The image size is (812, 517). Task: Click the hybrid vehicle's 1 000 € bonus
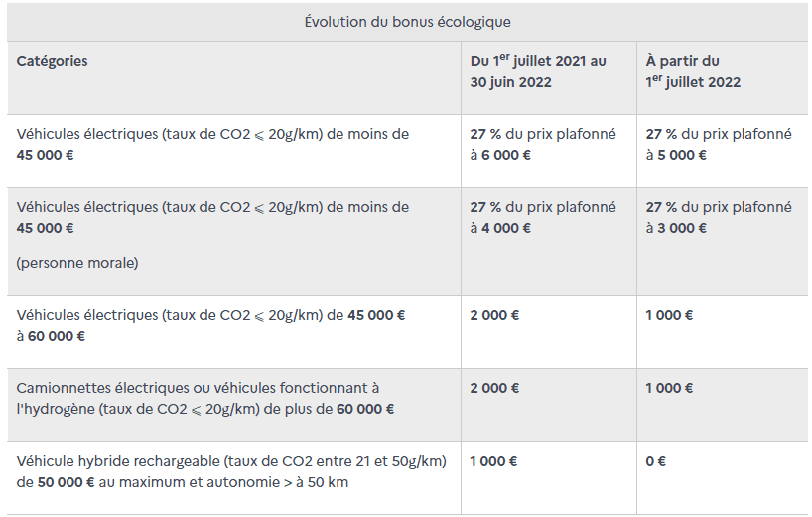[x=495, y=461]
